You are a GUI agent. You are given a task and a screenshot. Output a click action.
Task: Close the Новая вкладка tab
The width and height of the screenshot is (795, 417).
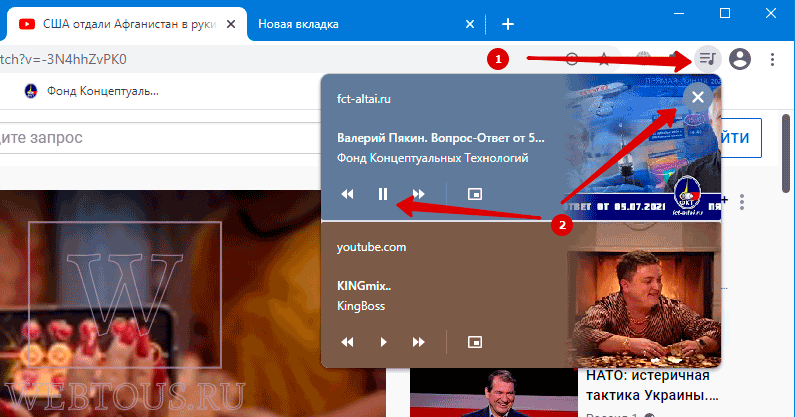470,24
